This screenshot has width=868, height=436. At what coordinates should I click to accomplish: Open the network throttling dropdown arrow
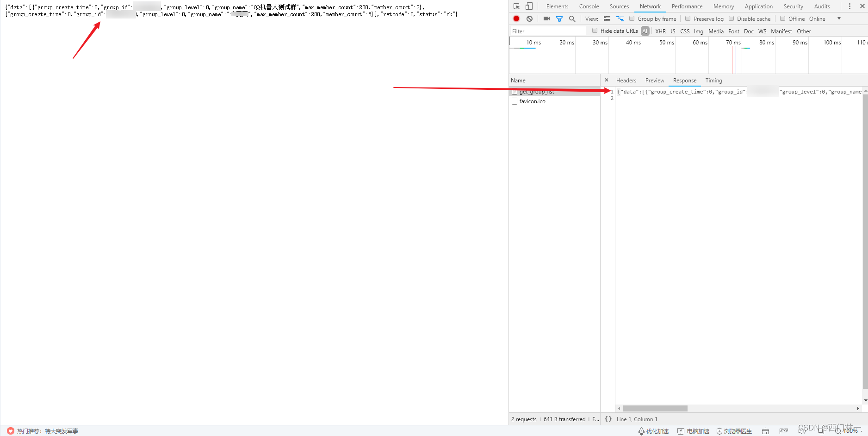[x=838, y=19]
